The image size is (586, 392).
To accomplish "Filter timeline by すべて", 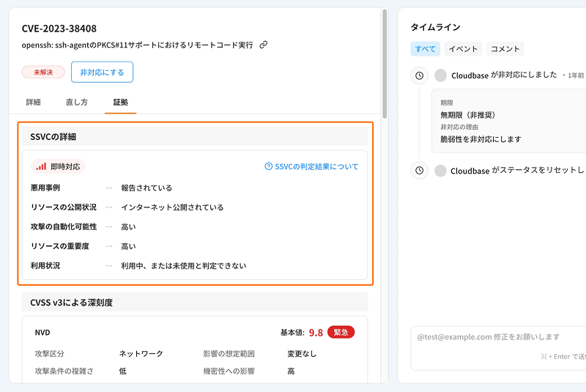I will 425,49.
